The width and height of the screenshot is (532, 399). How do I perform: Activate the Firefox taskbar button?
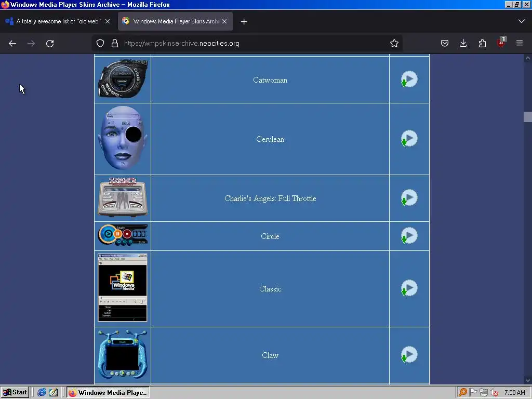pos(108,393)
